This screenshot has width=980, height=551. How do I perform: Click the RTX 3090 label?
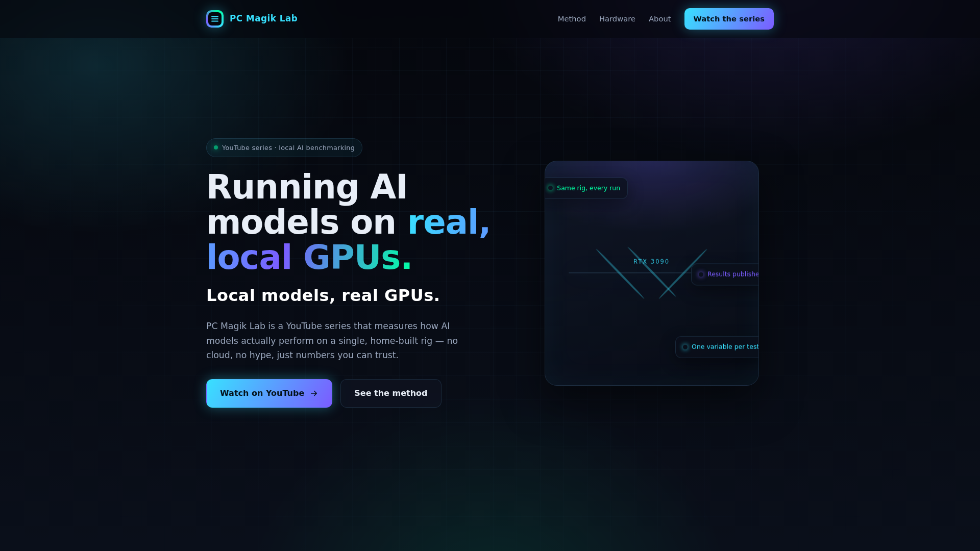651,262
